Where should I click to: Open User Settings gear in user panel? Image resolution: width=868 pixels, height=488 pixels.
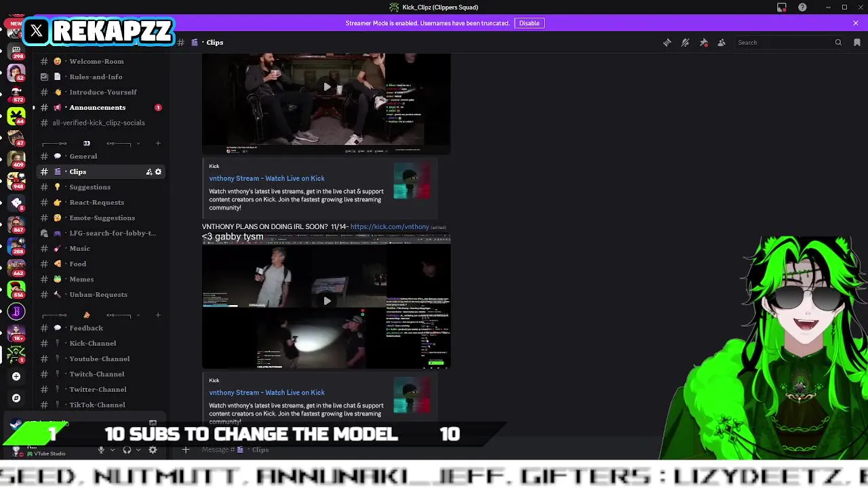153,449
